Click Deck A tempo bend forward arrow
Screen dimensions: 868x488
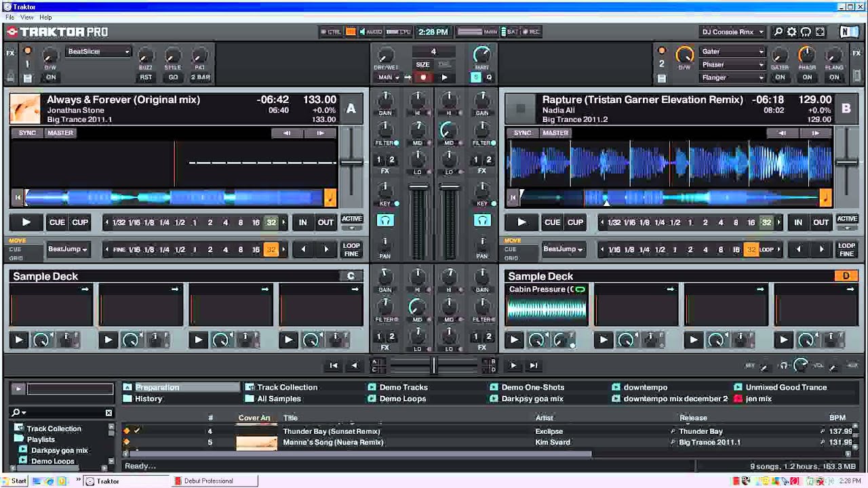click(320, 133)
